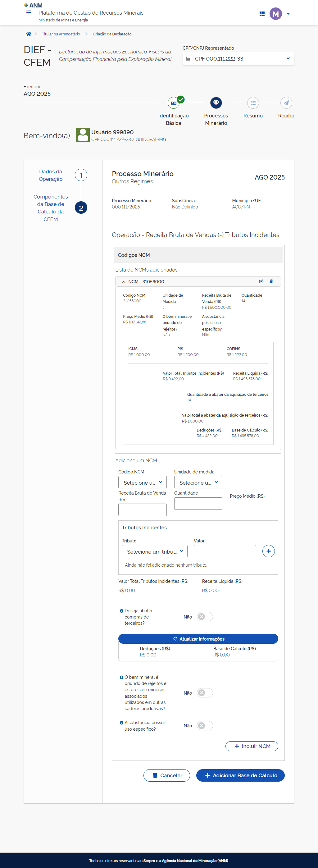Add tributo with plus icon
The height and width of the screenshot is (868, 318).
pyautogui.click(x=268, y=551)
